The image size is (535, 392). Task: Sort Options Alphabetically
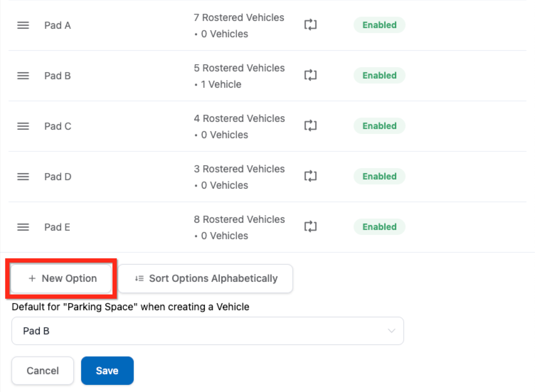[206, 278]
